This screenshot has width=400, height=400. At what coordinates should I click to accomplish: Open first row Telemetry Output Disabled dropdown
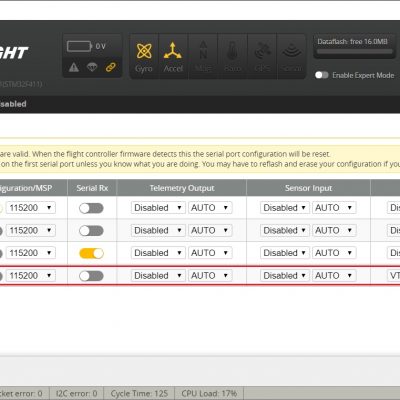click(158, 208)
